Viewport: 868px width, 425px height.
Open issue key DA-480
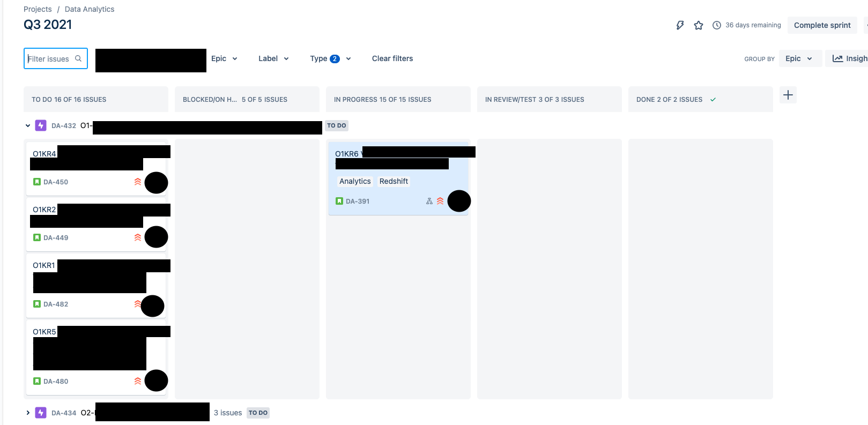coord(56,381)
